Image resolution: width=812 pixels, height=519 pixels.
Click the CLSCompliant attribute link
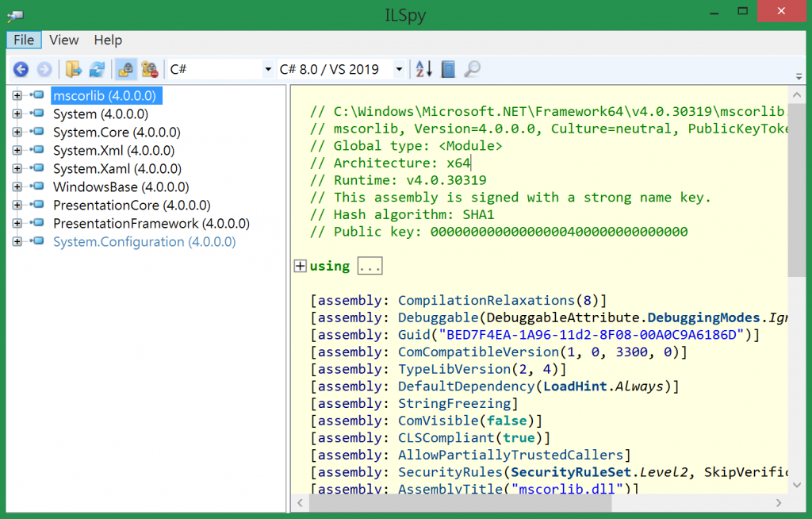tap(446, 437)
